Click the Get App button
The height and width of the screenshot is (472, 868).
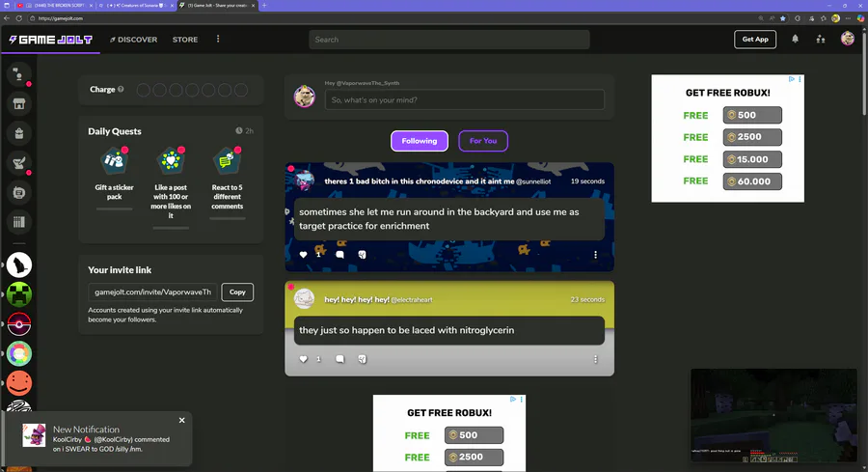coord(755,40)
